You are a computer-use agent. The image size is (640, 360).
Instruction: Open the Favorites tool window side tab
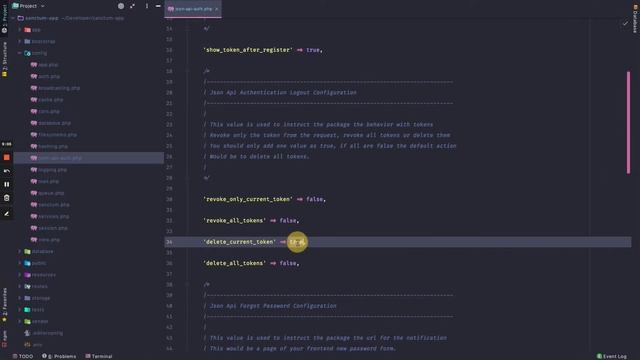pyautogui.click(x=4, y=304)
